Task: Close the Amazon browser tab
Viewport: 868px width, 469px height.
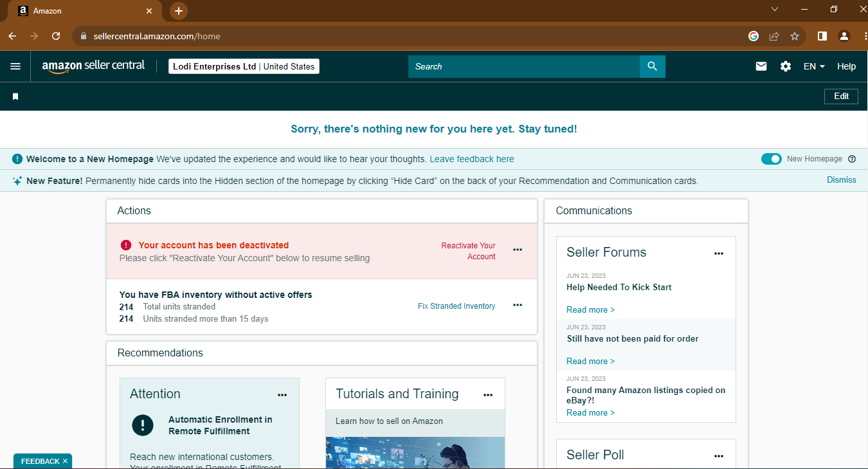Action: [149, 11]
